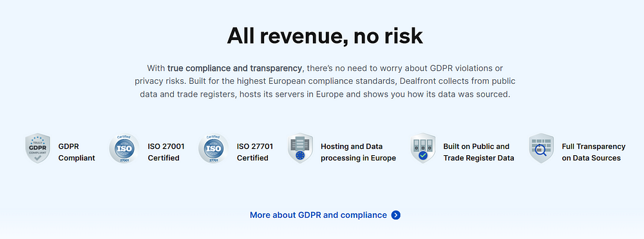Click the register binders checkmark shield icon
Screen dimensions: 644x239
[x=423, y=148]
